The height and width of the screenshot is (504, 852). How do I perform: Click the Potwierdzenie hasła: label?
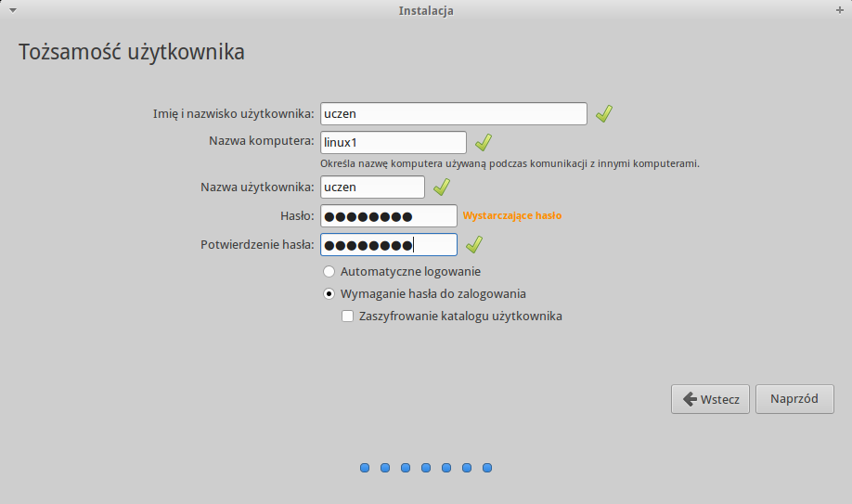pyautogui.click(x=258, y=245)
